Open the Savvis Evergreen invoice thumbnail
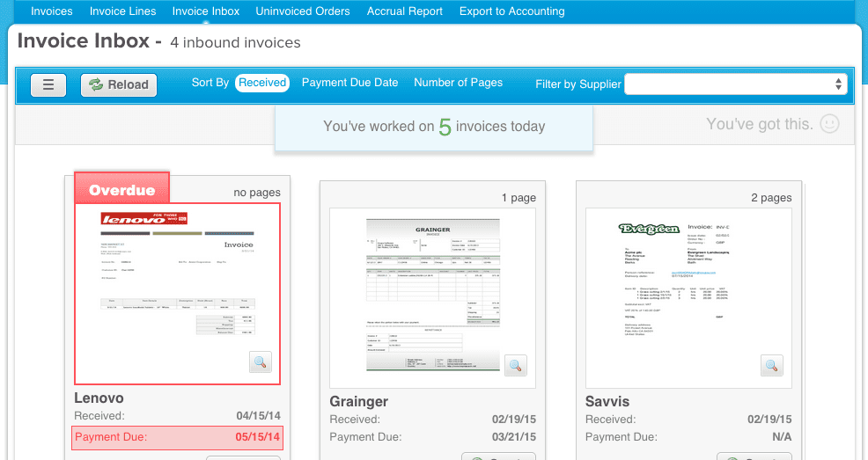868x460 pixels. pyautogui.click(x=688, y=298)
